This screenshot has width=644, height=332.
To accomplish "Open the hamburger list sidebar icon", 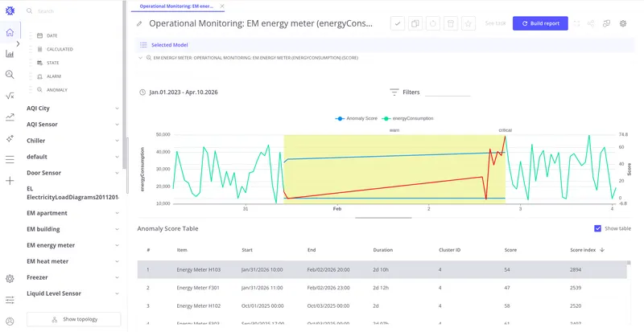I will tap(10, 160).
